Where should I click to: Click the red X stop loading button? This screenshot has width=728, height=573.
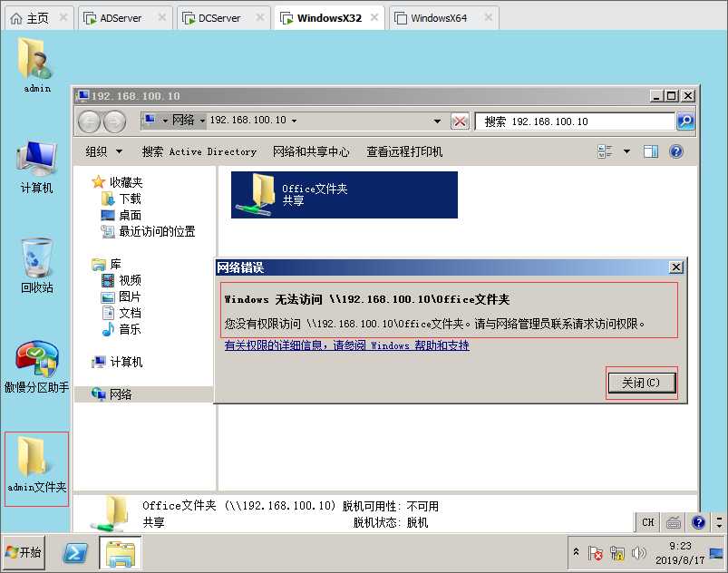tap(459, 121)
